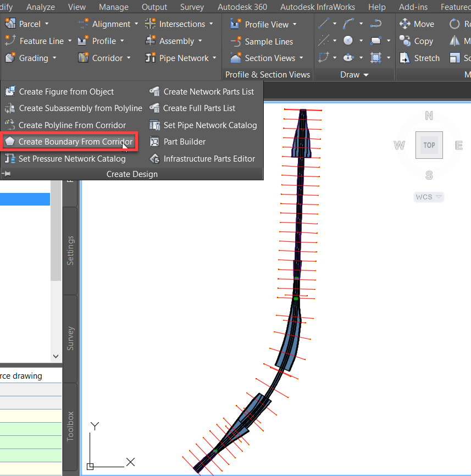This screenshot has width=471, height=476.
Task: Expand the Parcel dropdown
Action: point(47,24)
